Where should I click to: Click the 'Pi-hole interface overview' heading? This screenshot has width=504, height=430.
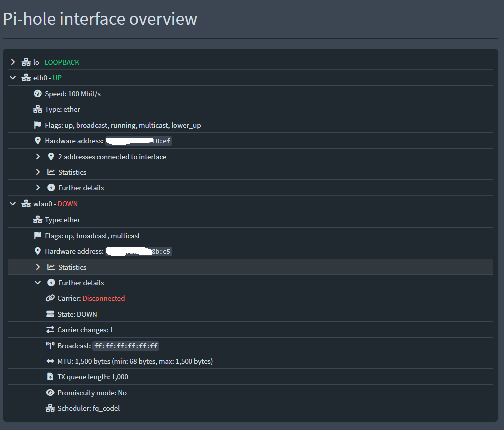click(100, 19)
